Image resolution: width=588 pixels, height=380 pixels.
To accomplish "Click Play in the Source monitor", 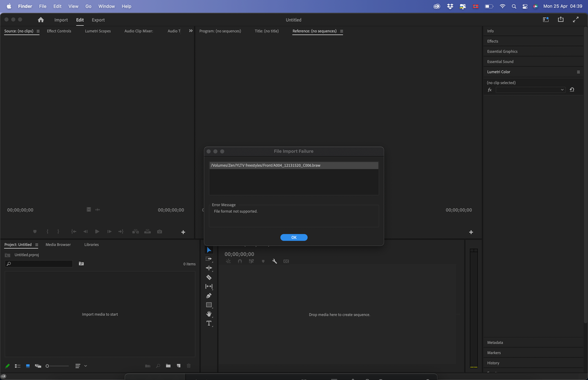I will click(x=97, y=232).
